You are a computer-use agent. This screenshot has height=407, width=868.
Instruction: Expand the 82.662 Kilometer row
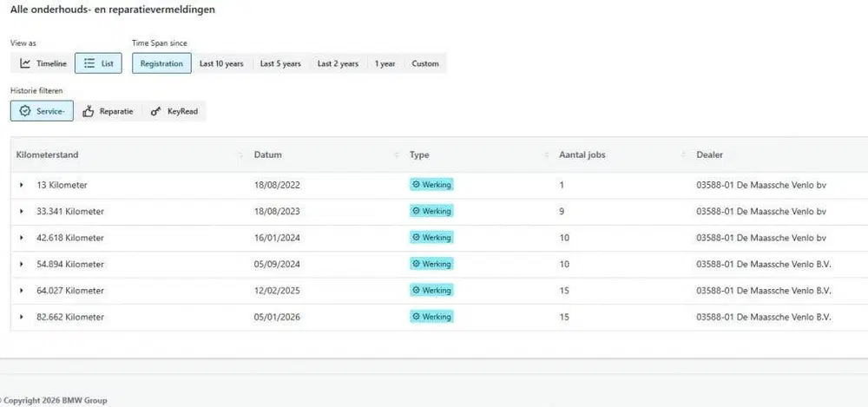coord(22,317)
